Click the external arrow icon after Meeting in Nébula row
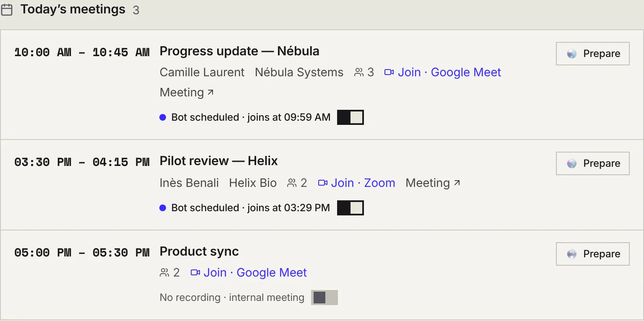The width and height of the screenshot is (644, 321). pos(210,91)
